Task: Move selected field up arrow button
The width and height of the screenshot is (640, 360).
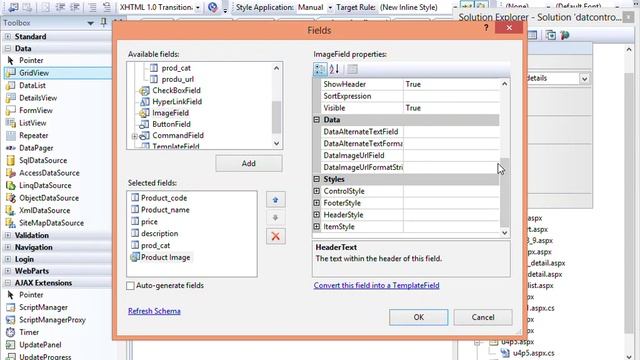Action: click(276, 200)
